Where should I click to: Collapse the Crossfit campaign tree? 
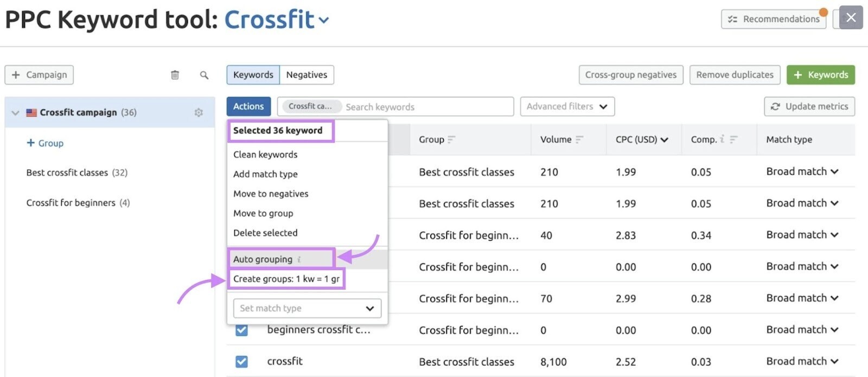(x=15, y=113)
